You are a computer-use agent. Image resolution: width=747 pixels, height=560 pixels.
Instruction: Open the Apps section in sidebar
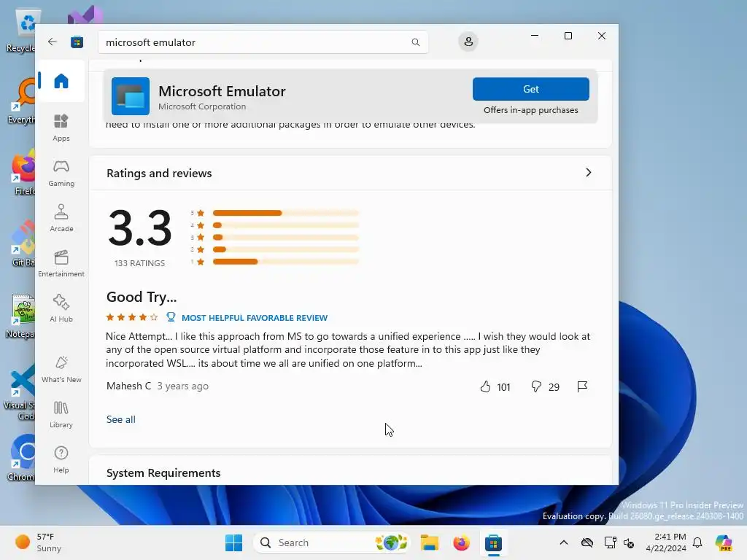(61, 128)
